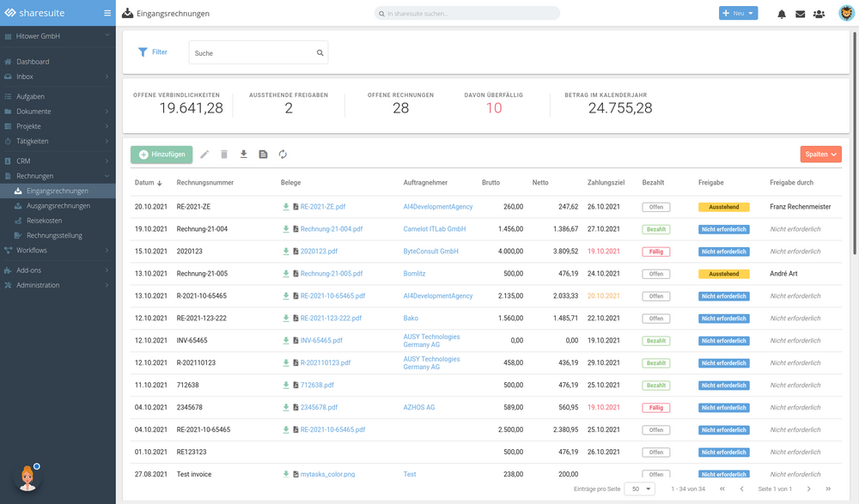
Task: Sort table by Datum column
Action: tap(148, 183)
